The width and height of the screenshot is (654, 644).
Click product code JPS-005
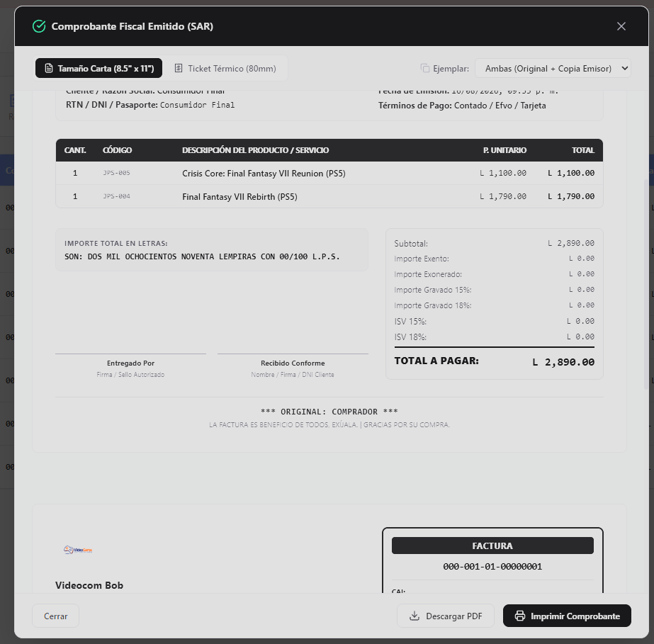click(117, 173)
